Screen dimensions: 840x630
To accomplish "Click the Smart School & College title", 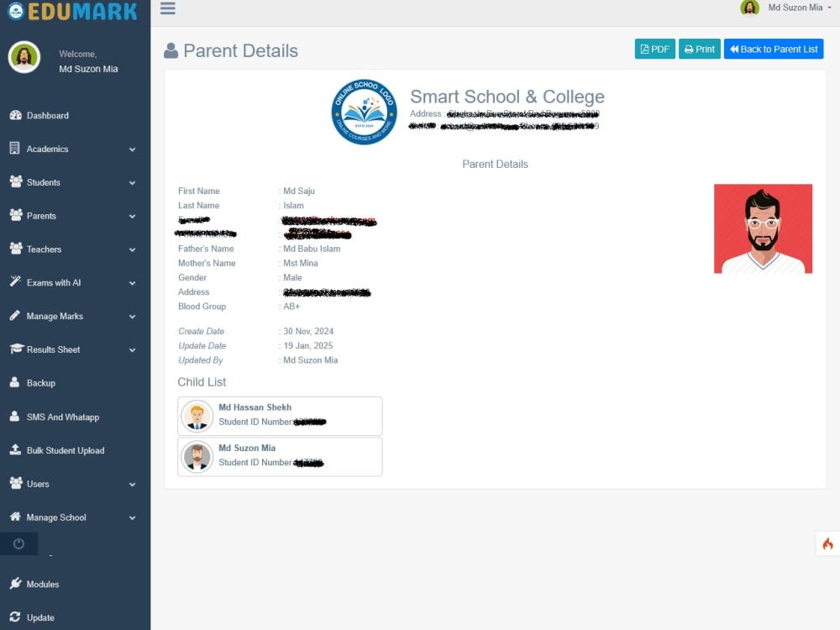I will coord(507,97).
